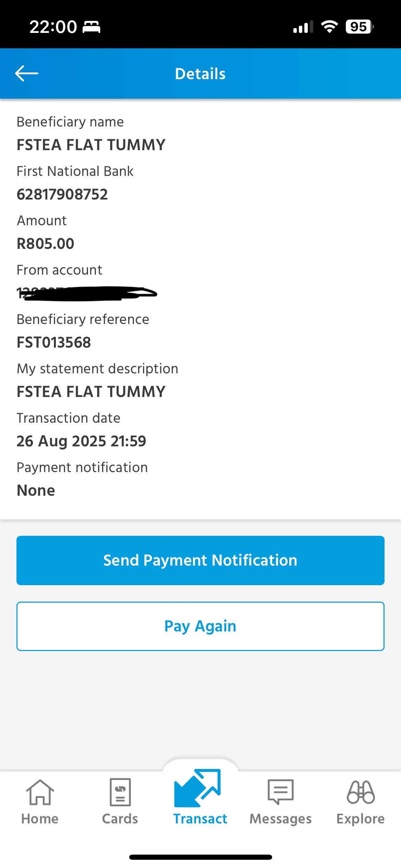Tap the battery level indicator
401x868 pixels.
(359, 26)
